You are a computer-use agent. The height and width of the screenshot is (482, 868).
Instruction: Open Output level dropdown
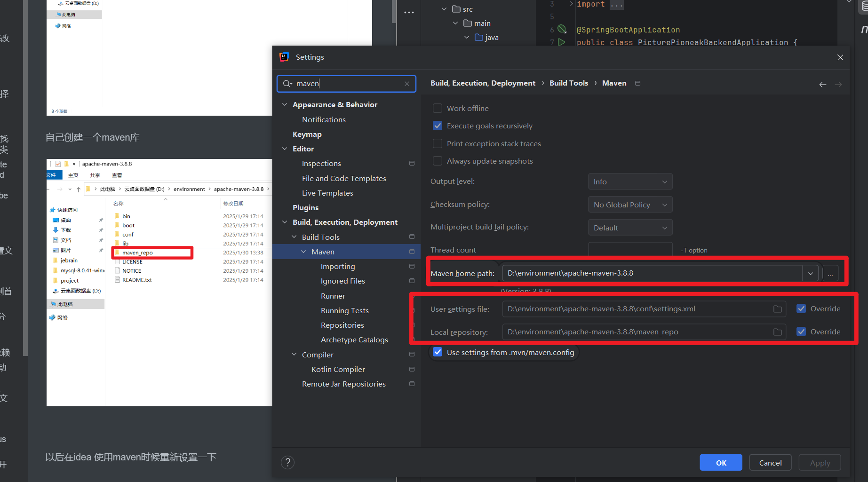tap(630, 182)
